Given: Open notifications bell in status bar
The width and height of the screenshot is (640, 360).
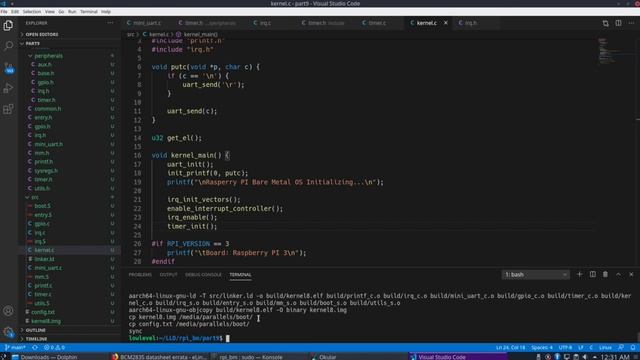Looking at the screenshot, I should point(633,347).
